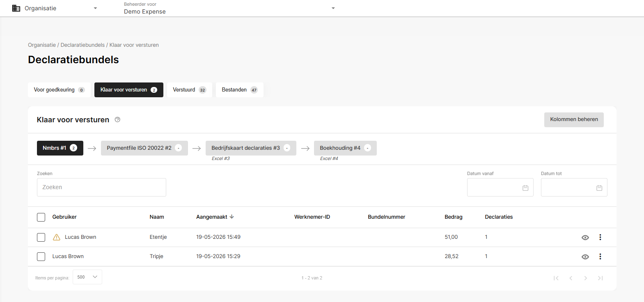Sort by Naam column header

(157, 217)
